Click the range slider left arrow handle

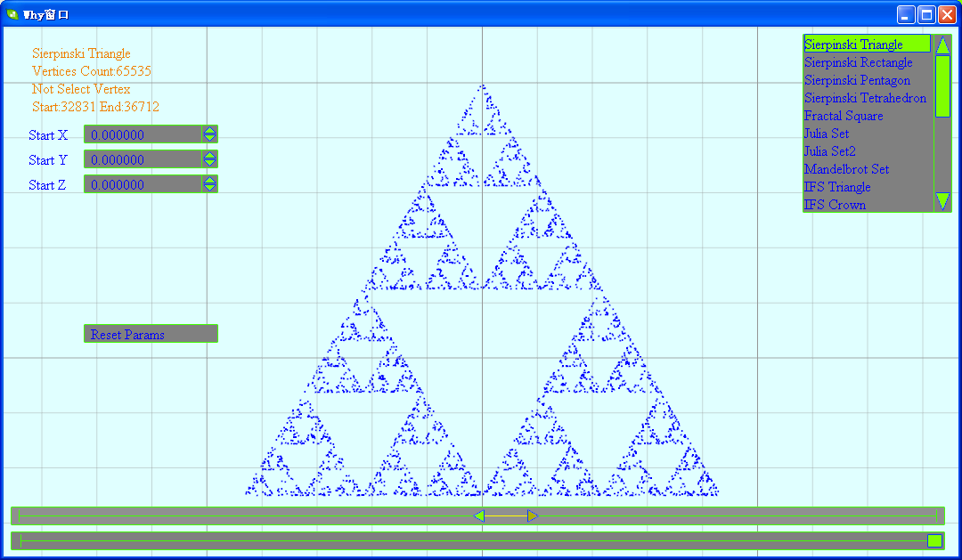point(479,515)
